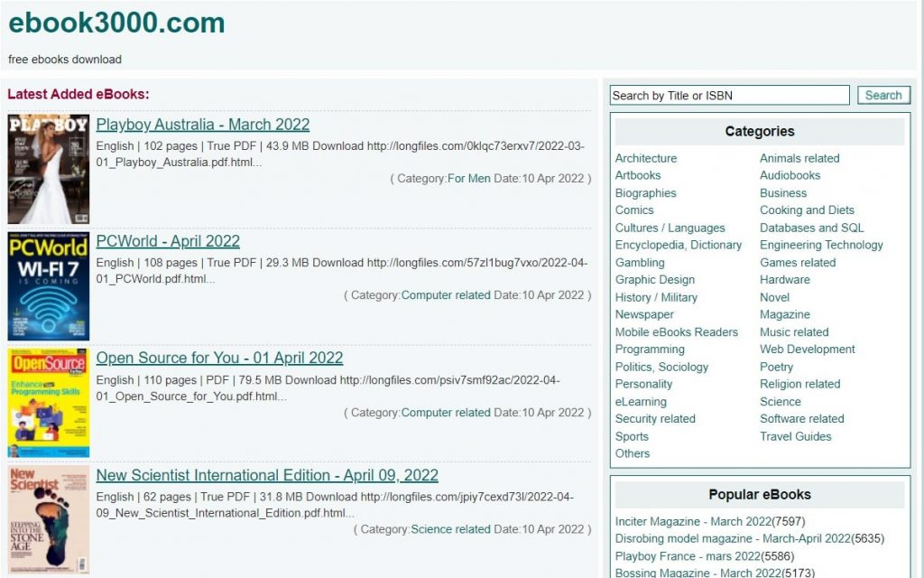Open the Others category
Image resolution: width=924 pixels, height=578 pixels.
click(x=633, y=453)
